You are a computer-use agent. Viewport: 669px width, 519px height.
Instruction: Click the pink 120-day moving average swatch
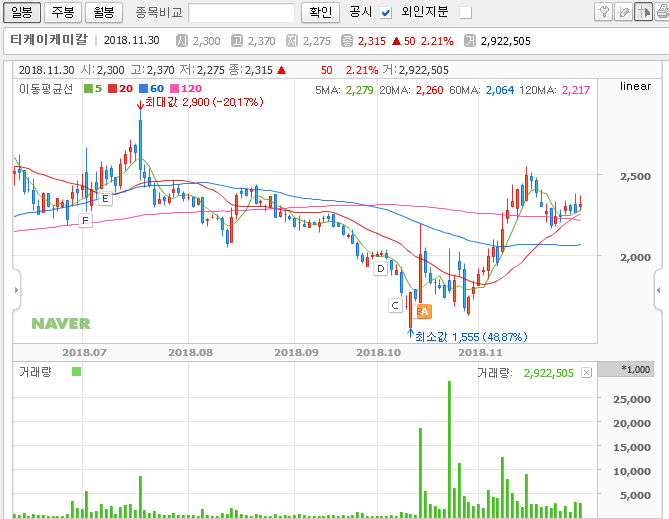tap(175, 88)
